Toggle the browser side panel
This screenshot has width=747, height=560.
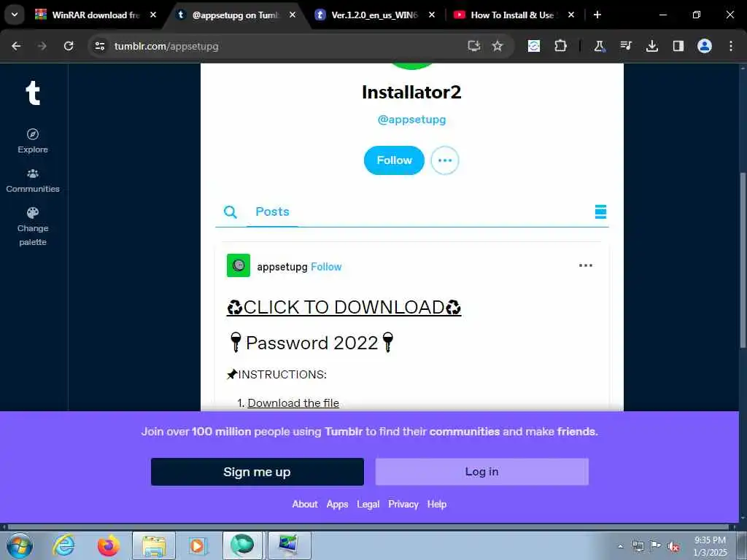tap(678, 46)
